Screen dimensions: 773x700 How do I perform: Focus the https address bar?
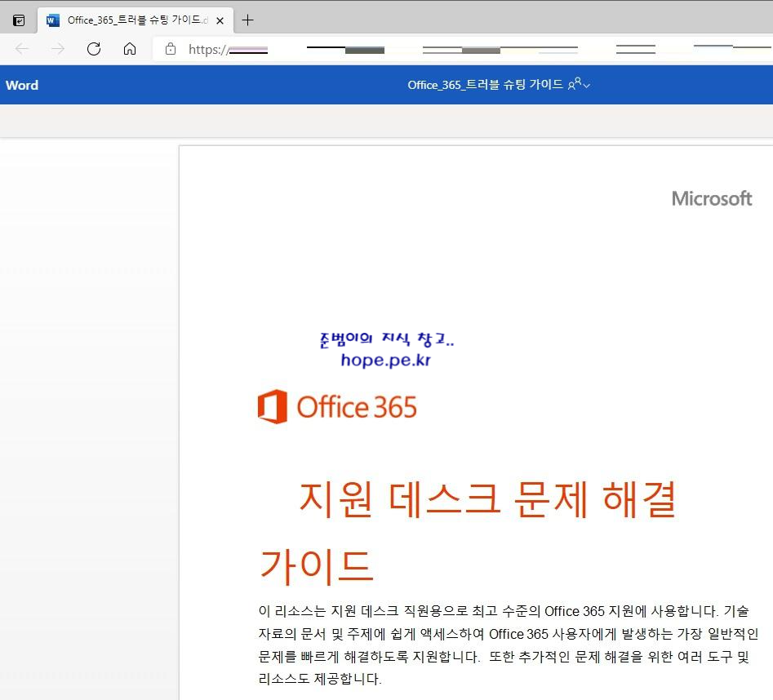click(x=463, y=49)
